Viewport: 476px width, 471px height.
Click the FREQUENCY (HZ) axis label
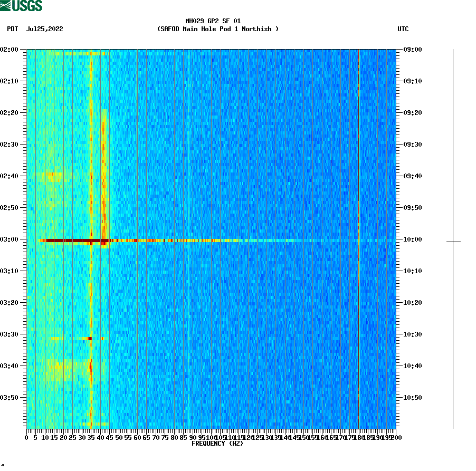tap(217, 444)
